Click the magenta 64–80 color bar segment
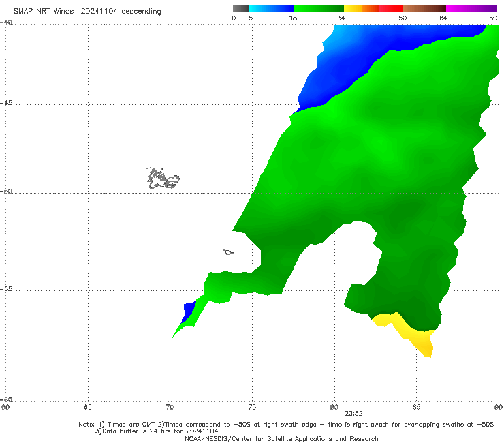504x443 pixels. (x=471, y=8)
